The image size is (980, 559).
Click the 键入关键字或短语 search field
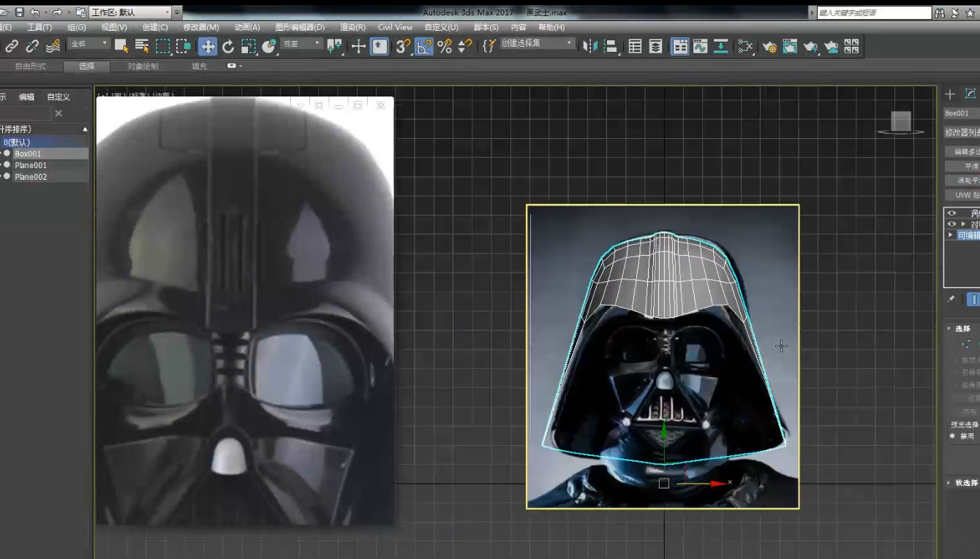pos(874,12)
